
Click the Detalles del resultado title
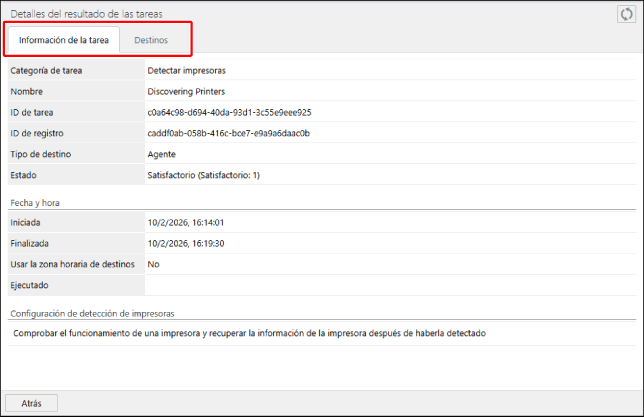point(86,13)
